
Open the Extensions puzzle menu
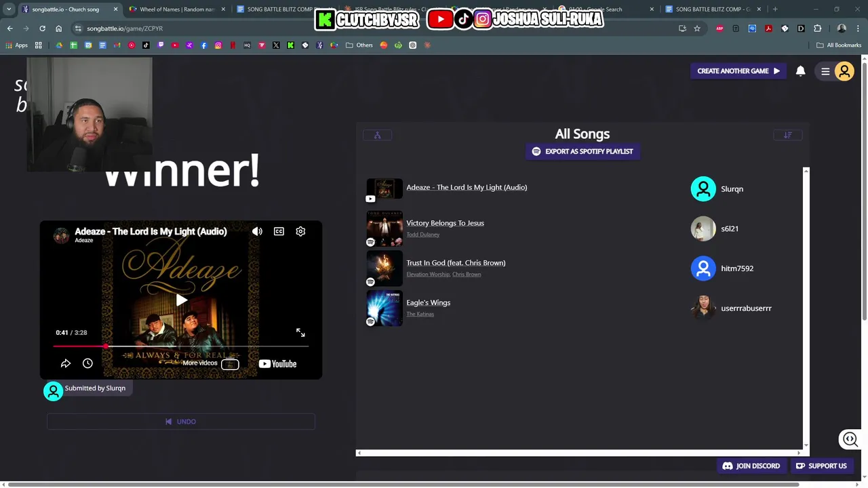pos(817,28)
